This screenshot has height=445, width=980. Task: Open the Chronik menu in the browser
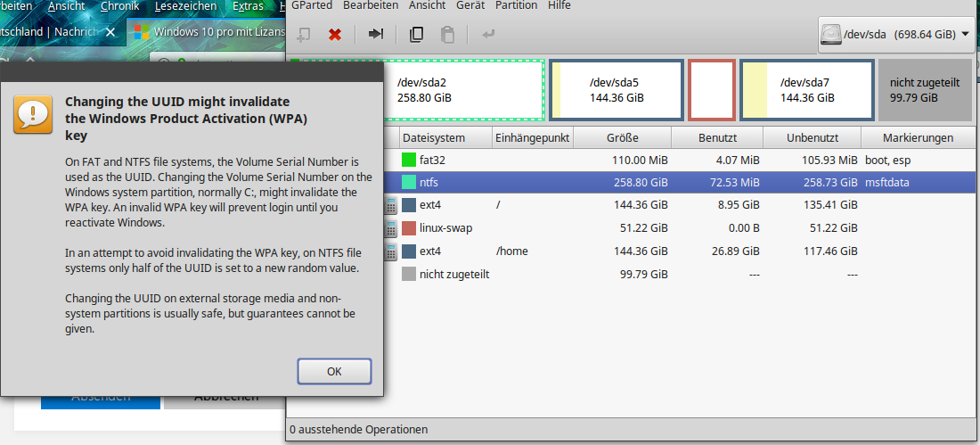click(x=120, y=6)
